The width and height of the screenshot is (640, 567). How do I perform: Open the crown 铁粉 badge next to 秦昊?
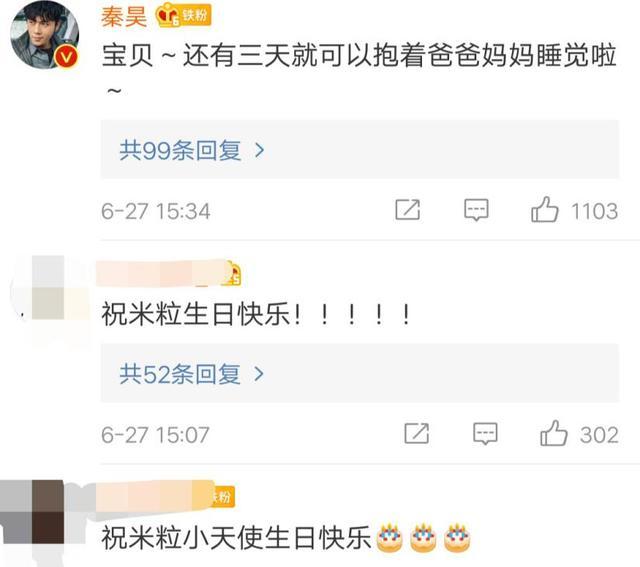[183, 16]
